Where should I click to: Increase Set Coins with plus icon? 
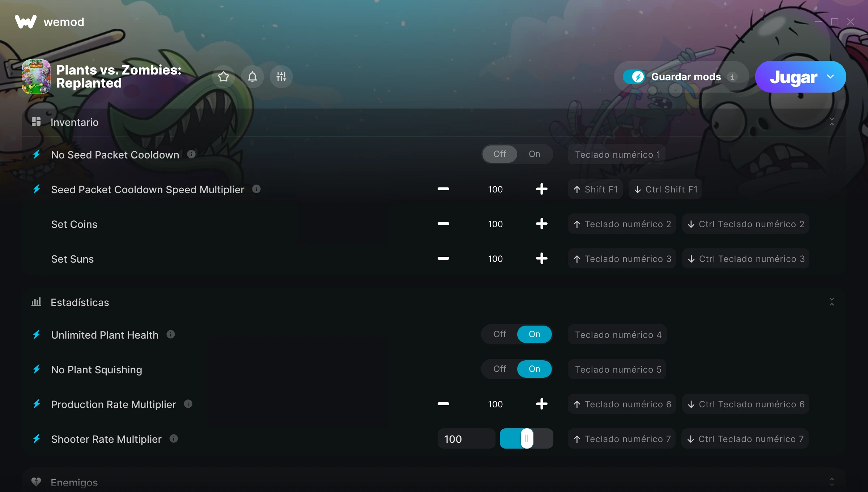[x=541, y=224]
